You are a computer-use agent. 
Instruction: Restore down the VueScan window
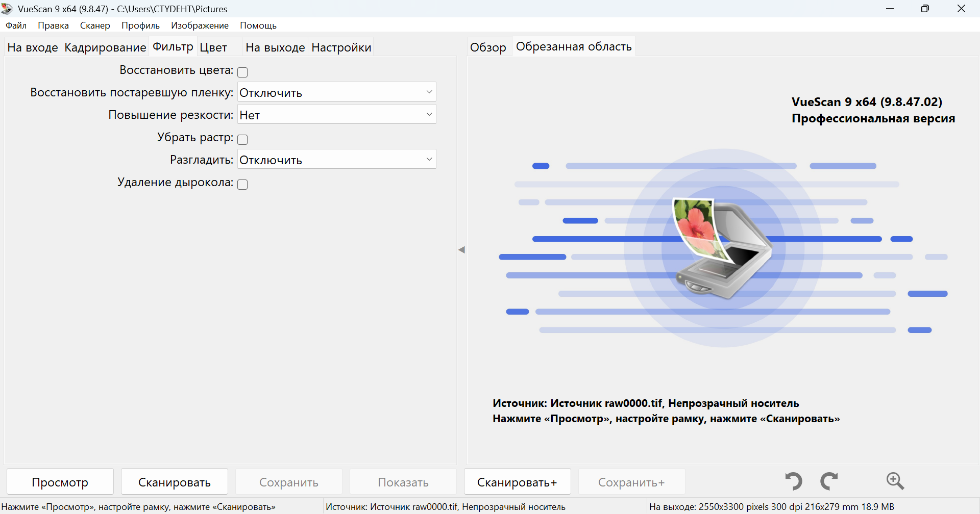pyautogui.click(x=925, y=9)
